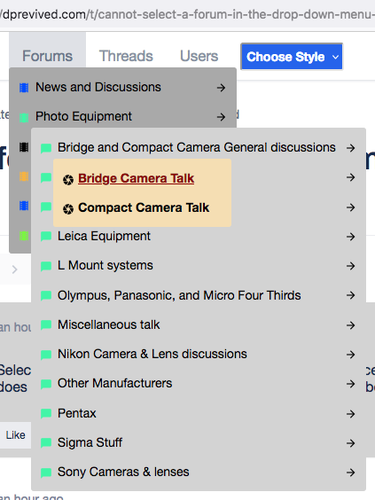Click chat icon beside Nikon Camera & Lens
Image resolution: width=375 pixels, height=500 pixels.
46,355
